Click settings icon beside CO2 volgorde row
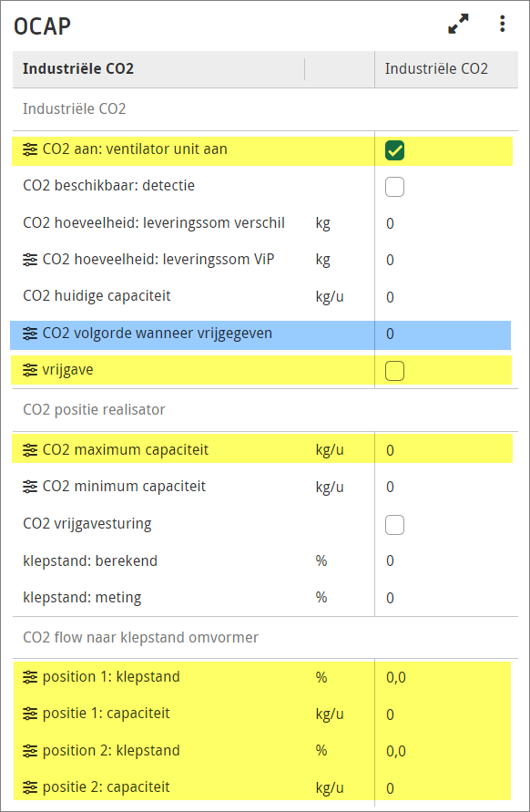The image size is (530, 812). coord(30,334)
